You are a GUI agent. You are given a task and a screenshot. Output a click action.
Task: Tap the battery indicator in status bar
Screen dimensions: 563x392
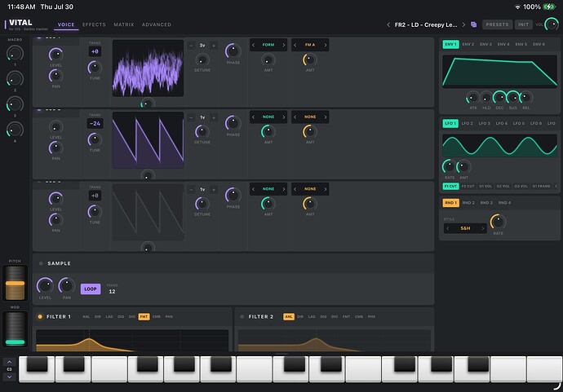pyautogui.click(x=549, y=7)
